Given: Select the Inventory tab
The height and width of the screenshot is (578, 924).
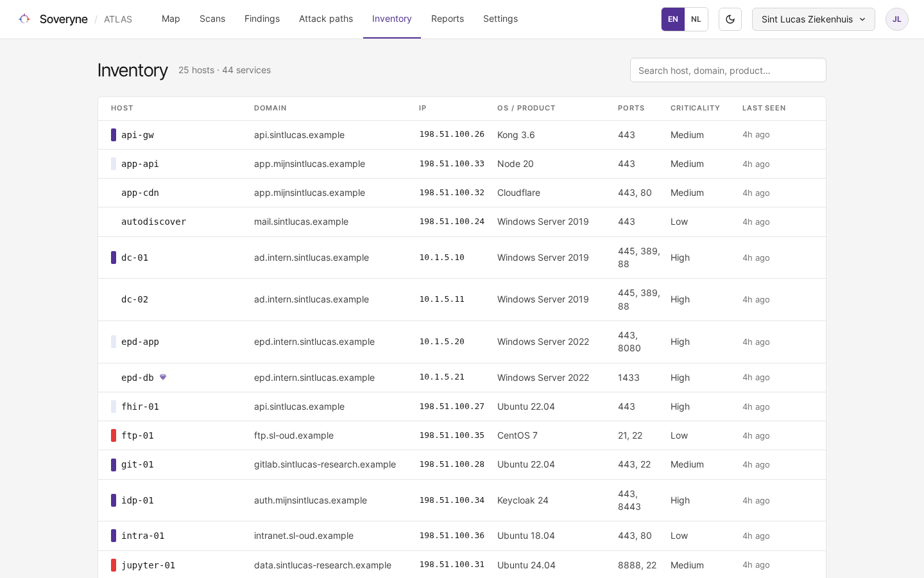Looking at the screenshot, I should pos(392,19).
